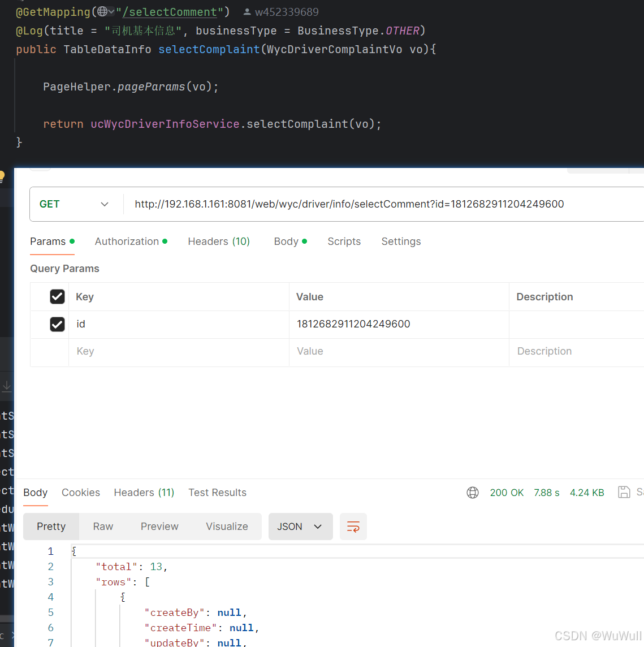Click the "rows" key in response
644x647 pixels.
pyautogui.click(x=114, y=582)
